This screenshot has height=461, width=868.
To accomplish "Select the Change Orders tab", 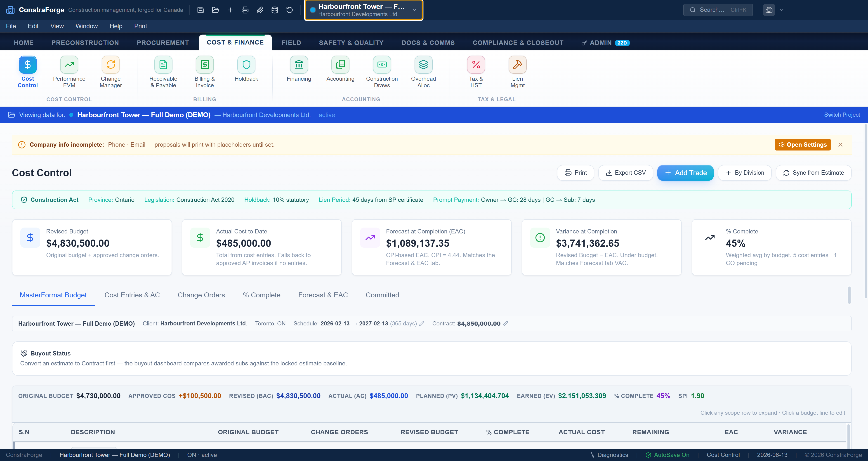I will (201, 295).
